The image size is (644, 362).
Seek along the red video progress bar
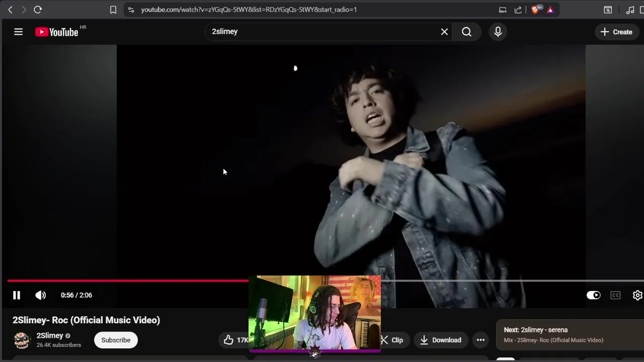tap(128, 281)
